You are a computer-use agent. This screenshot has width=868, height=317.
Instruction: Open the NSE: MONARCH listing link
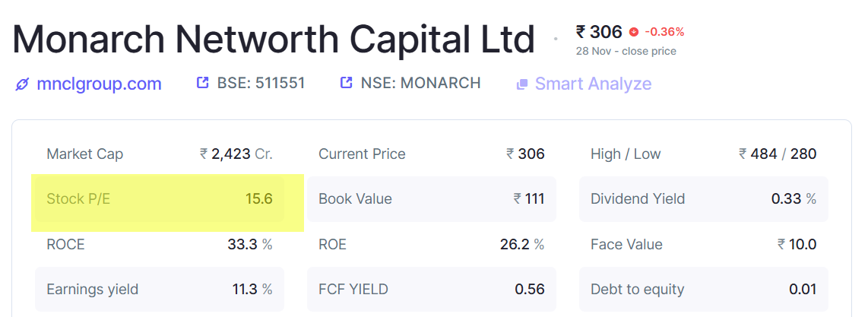(x=440, y=83)
